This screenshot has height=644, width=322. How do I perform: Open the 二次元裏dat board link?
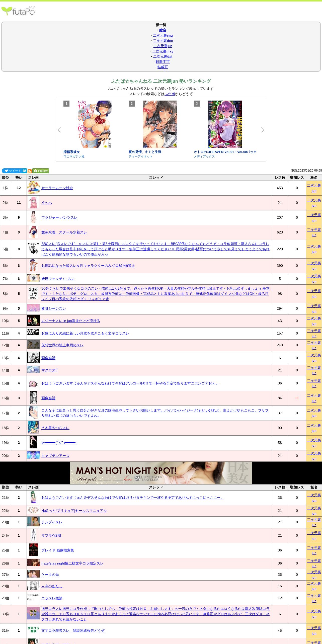click(x=163, y=56)
